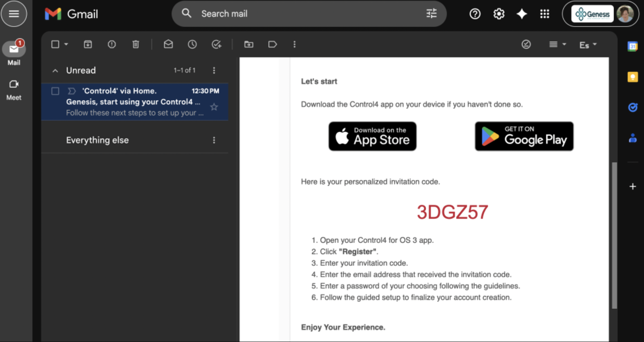Click the "1–1 of 1" count text
Image resolution: width=644 pixels, height=342 pixels.
tap(185, 70)
